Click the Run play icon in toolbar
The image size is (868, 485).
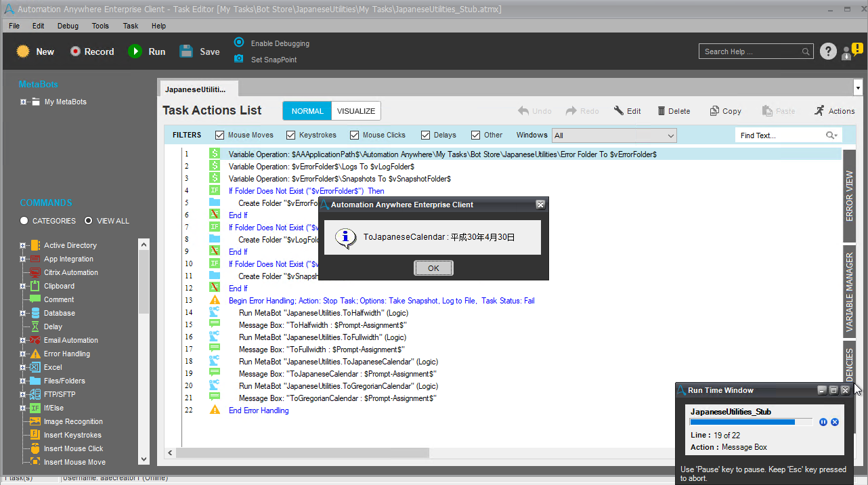pos(135,51)
